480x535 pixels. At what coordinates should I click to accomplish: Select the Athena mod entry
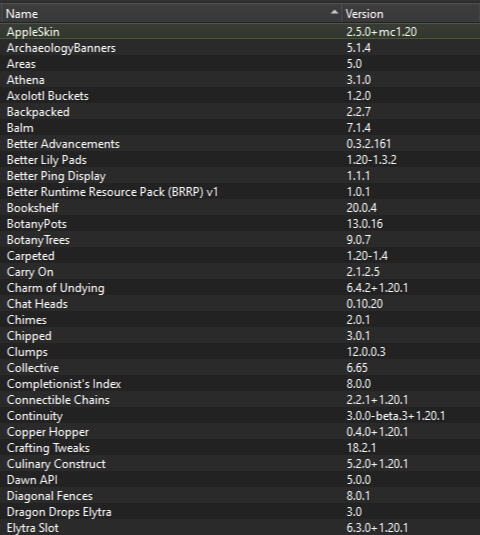point(240,80)
